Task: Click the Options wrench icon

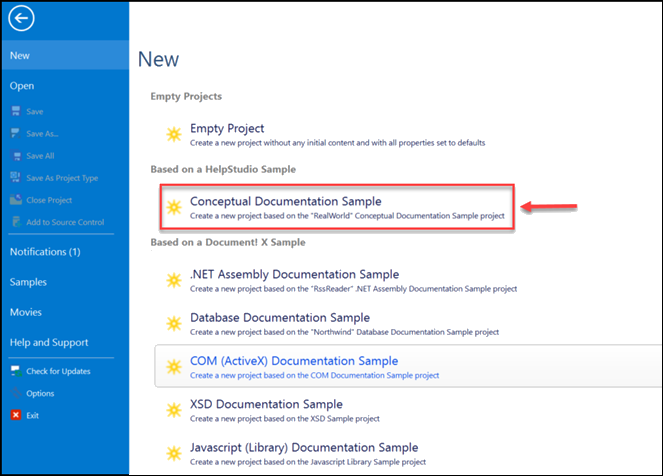Action: click(x=15, y=393)
